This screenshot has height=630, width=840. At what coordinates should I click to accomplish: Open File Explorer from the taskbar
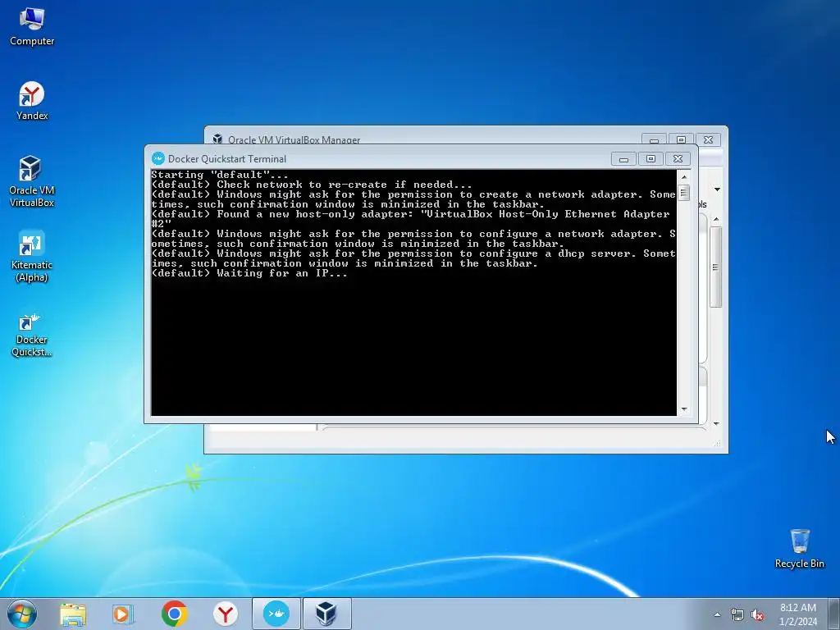click(x=73, y=614)
